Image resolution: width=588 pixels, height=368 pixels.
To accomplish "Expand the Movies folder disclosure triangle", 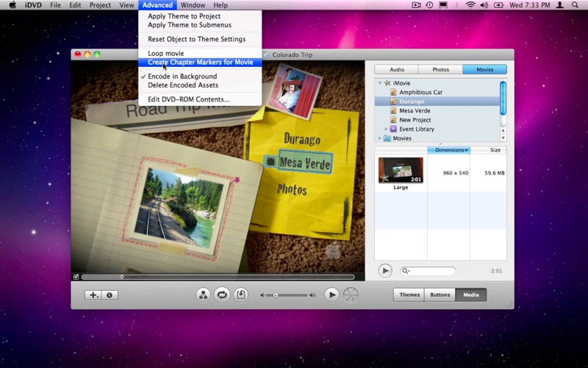I will tap(380, 138).
